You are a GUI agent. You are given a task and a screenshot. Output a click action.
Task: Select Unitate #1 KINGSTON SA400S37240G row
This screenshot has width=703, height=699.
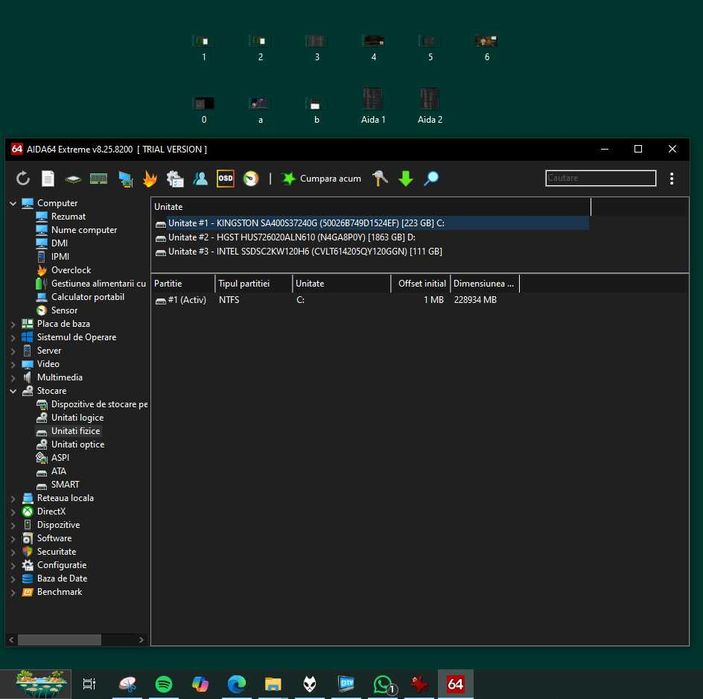point(371,223)
